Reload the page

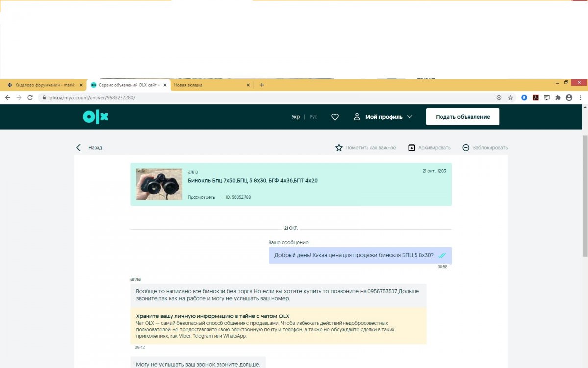pyautogui.click(x=30, y=98)
